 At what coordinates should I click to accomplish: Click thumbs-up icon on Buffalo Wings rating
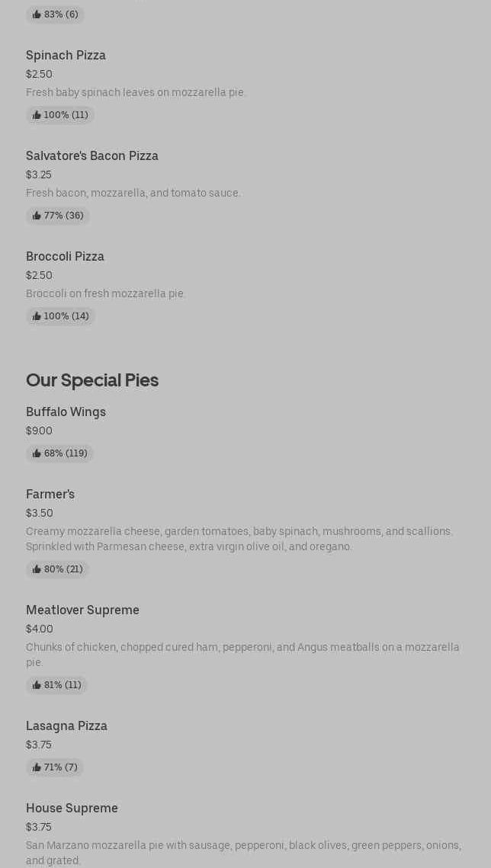[37, 453]
